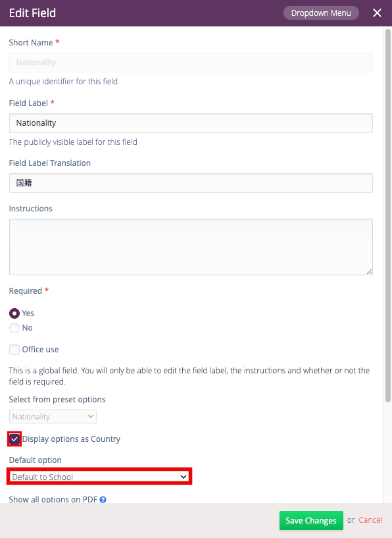Close the Edit Field dialog with X
This screenshot has width=392, height=538.
pyautogui.click(x=377, y=13)
